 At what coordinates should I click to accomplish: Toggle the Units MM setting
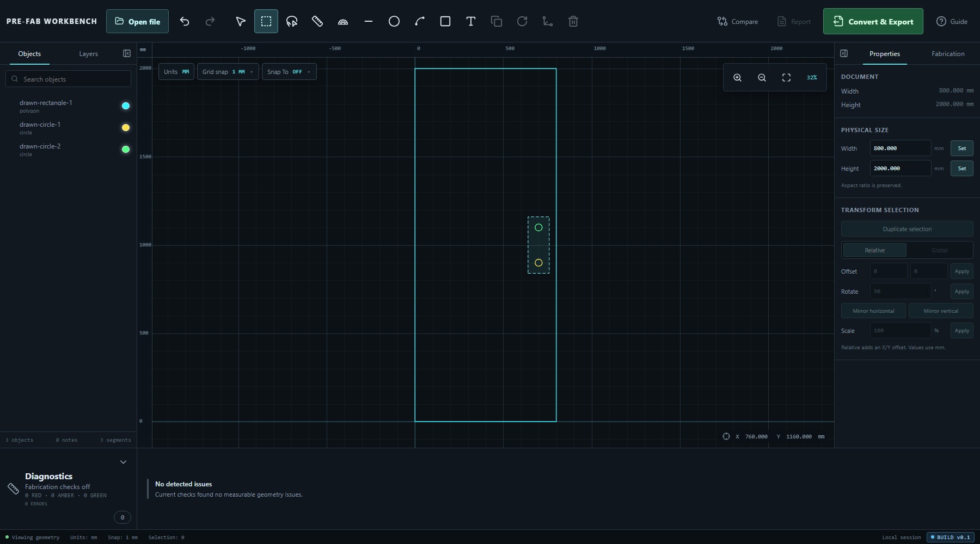tap(176, 72)
